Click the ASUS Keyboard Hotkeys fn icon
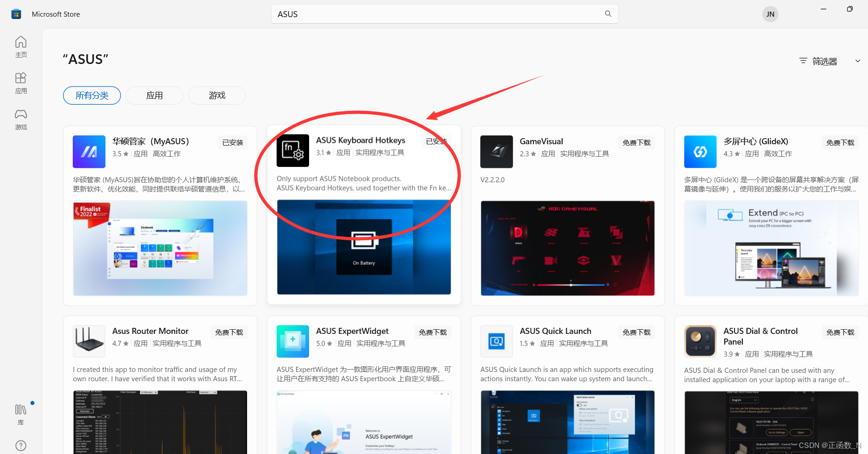The width and height of the screenshot is (868, 454). click(x=293, y=151)
